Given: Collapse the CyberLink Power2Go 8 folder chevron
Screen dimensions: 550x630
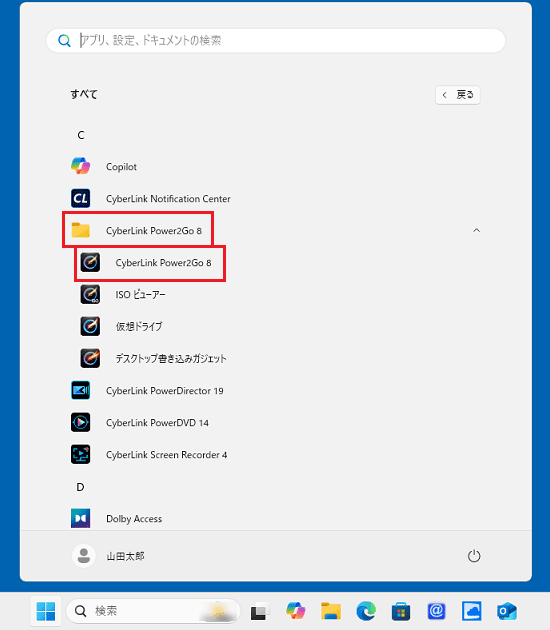Looking at the screenshot, I should pyautogui.click(x=476, y=230).
